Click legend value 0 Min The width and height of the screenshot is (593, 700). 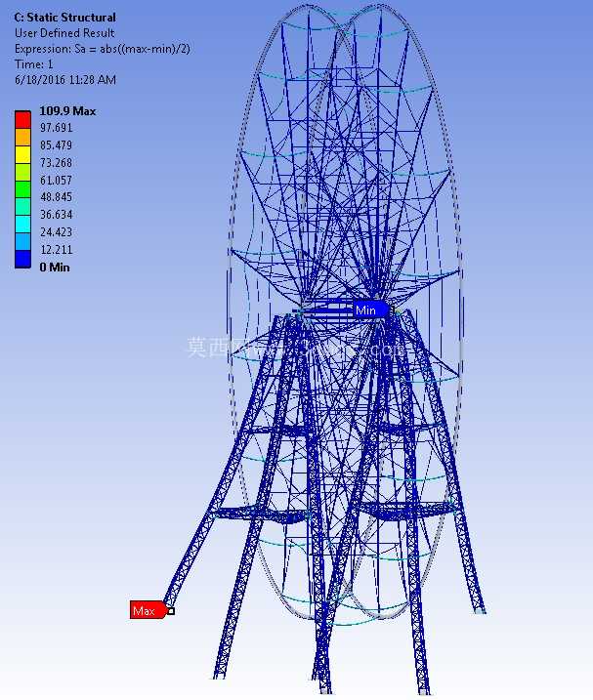click(x=55, y=267)
